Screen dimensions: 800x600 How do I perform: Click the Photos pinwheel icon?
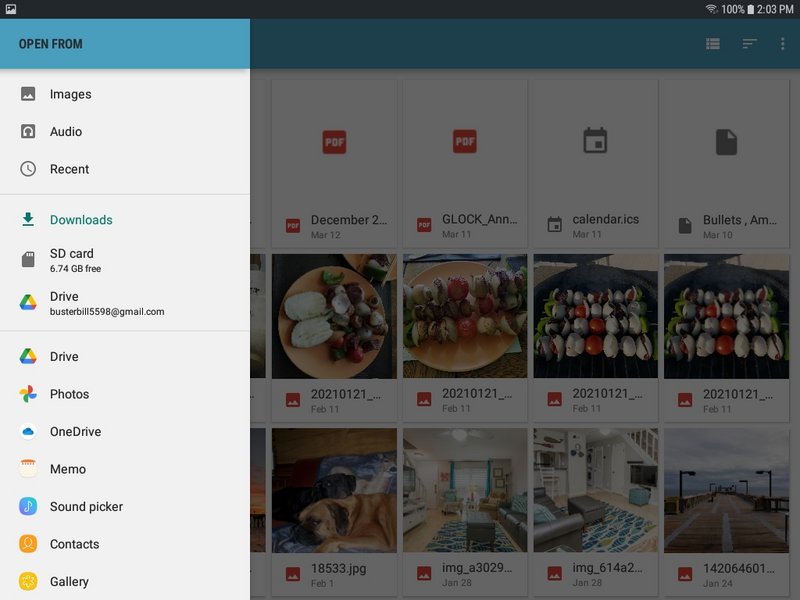(28, 394)
